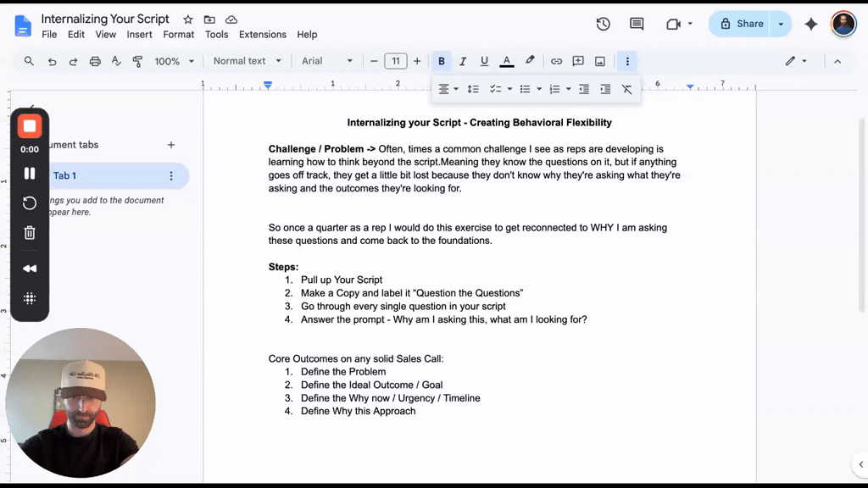Pause the screen recording
The height and width of the screenshot is (488, 868).
click(x=30, y=173)
